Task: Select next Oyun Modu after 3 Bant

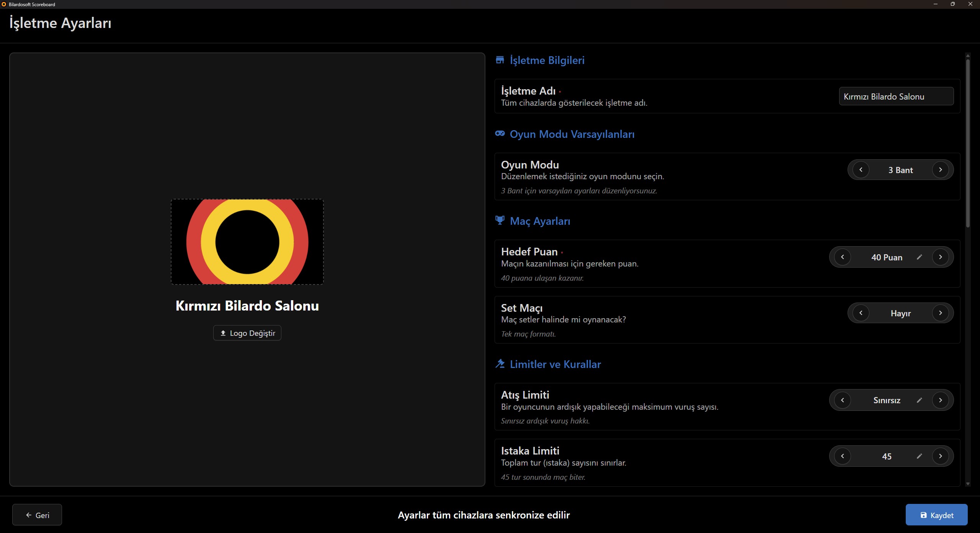Action: [x=940, y=170]
